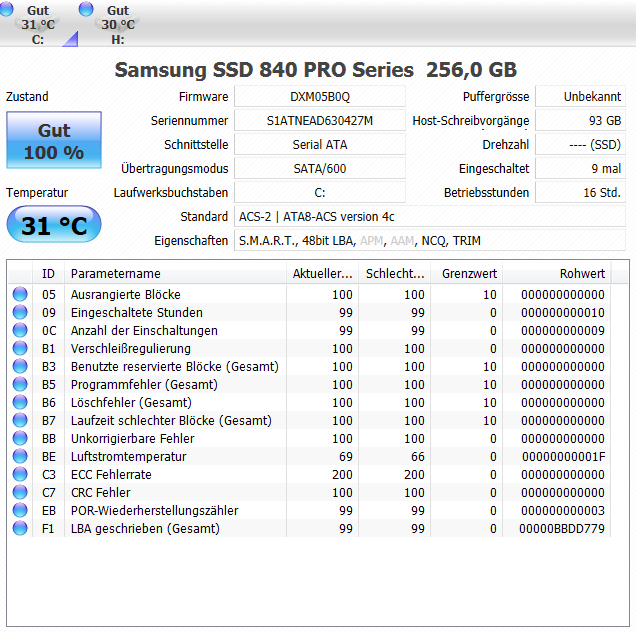Sort by Parametername column header
The height and width of the screenshot is (632, 636).
point(175,273)
